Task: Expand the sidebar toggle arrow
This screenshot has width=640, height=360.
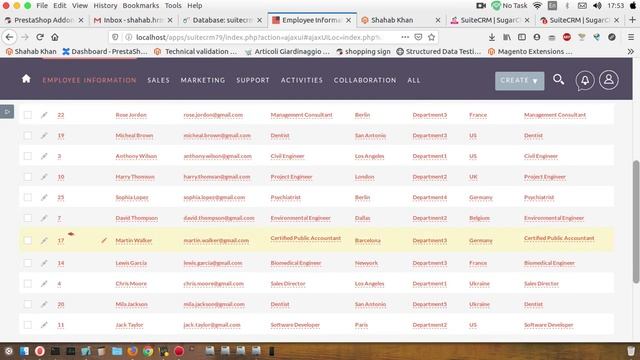Action: pyautogui.click(x=7, y=111)
